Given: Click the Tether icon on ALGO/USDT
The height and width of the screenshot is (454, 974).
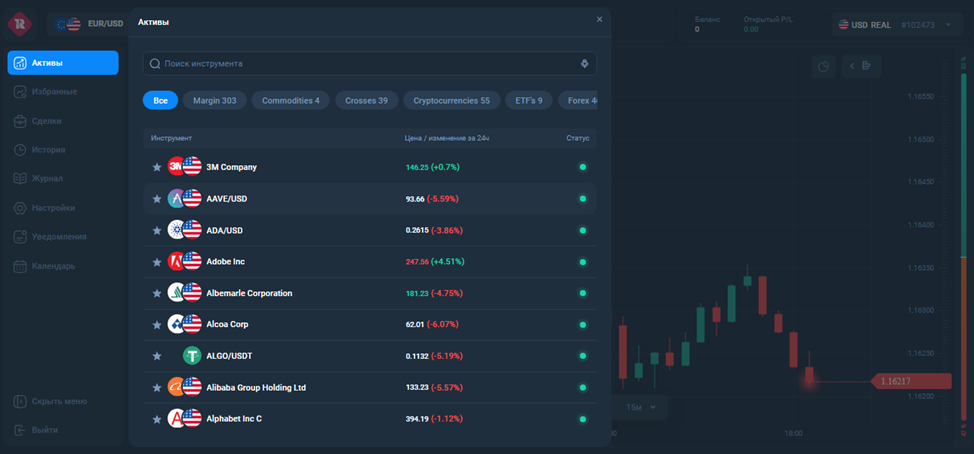Looking at the screenshot, I should [193, 356].
